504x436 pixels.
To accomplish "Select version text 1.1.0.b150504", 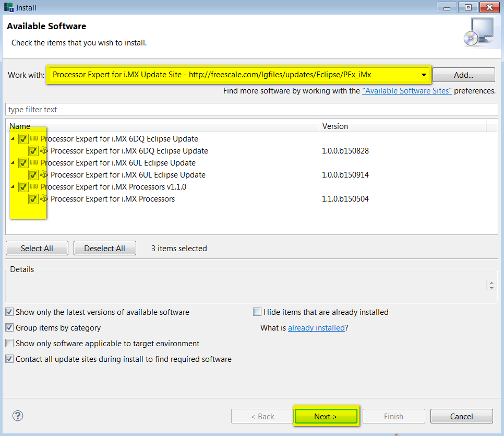I will click(345, 199).
